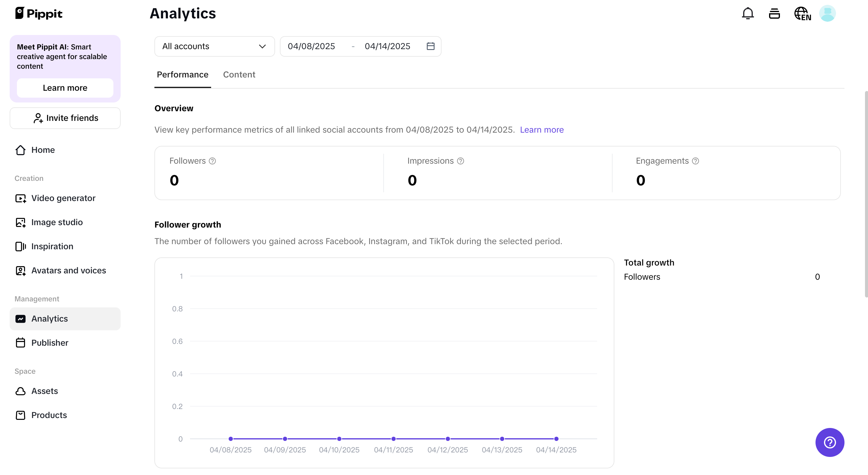Open the Publisher section

click(x=50, y=343)
